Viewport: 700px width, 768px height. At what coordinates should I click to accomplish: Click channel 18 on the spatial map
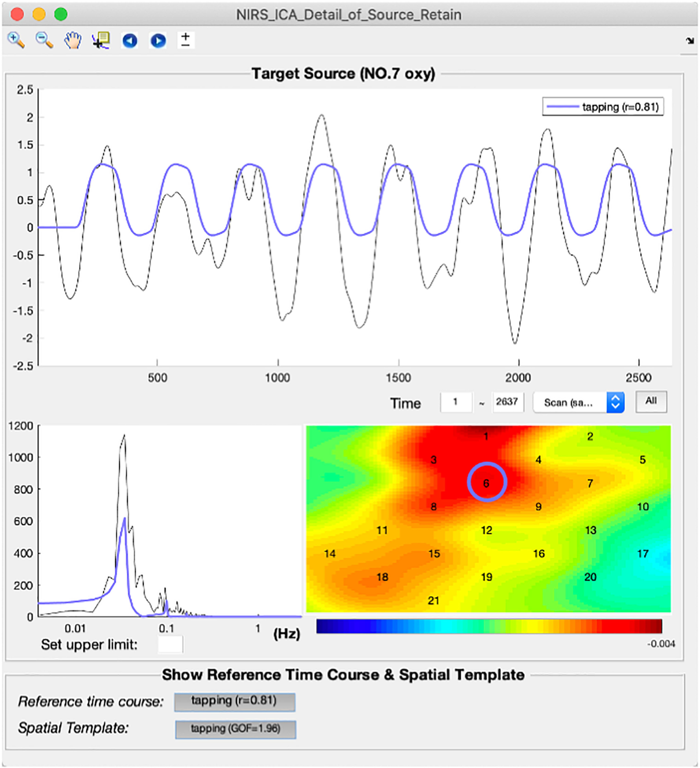point(383,577)
